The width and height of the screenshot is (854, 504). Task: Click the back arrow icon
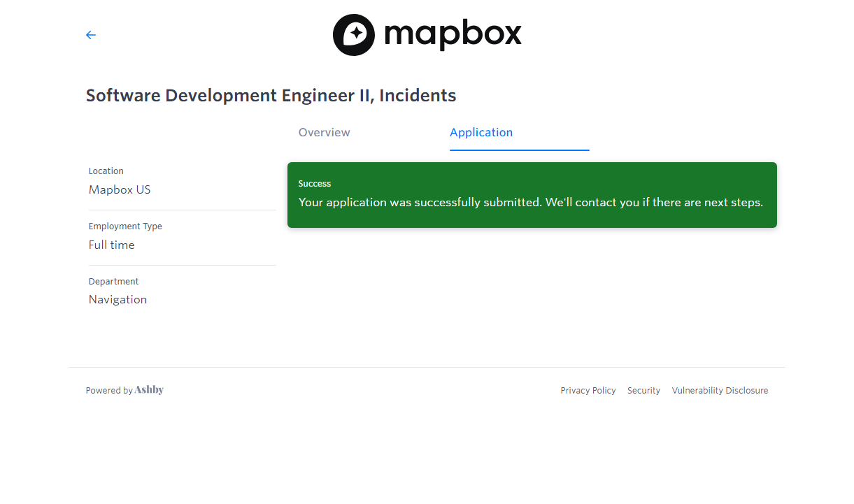[90, 35]
